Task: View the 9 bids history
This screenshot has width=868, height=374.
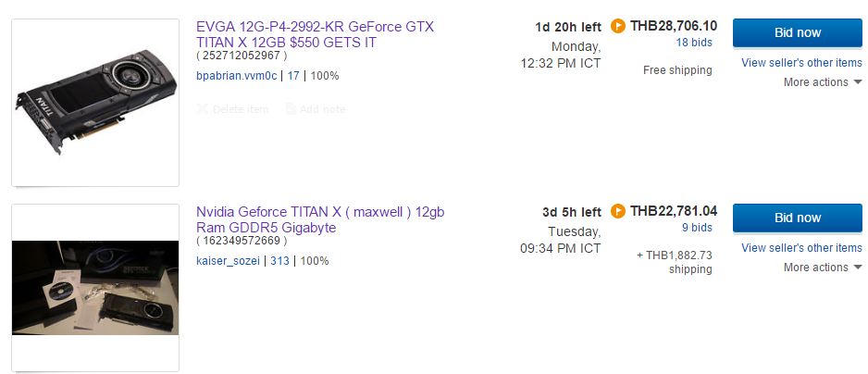Action: coord(697,228)
